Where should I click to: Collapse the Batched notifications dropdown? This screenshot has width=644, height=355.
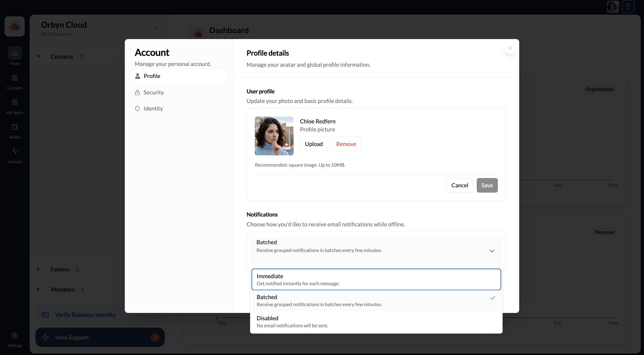point(492,251)
